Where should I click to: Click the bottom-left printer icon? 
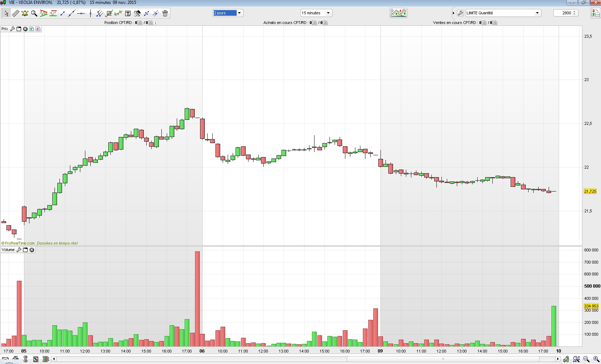click(x=15, y=359)
